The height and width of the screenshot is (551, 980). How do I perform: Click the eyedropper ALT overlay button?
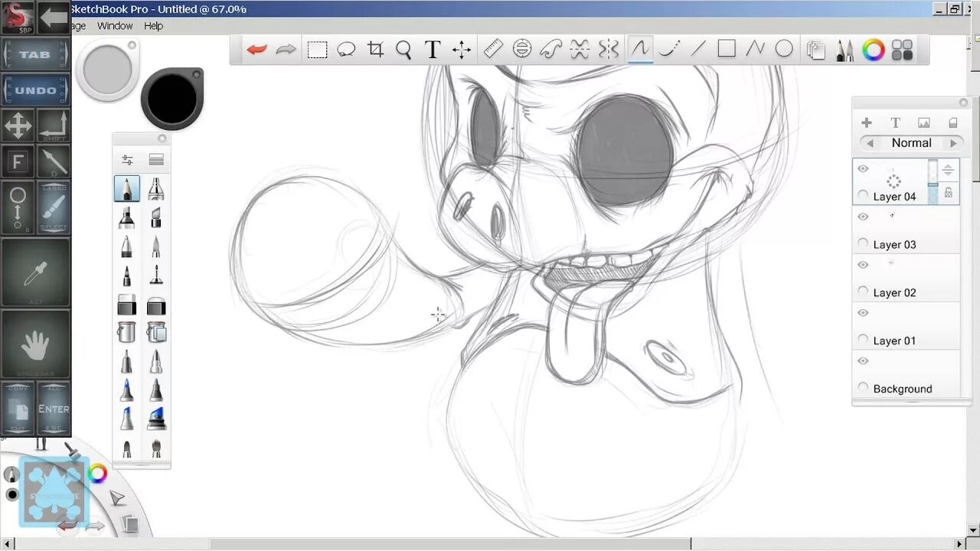[x=35, y=272]
